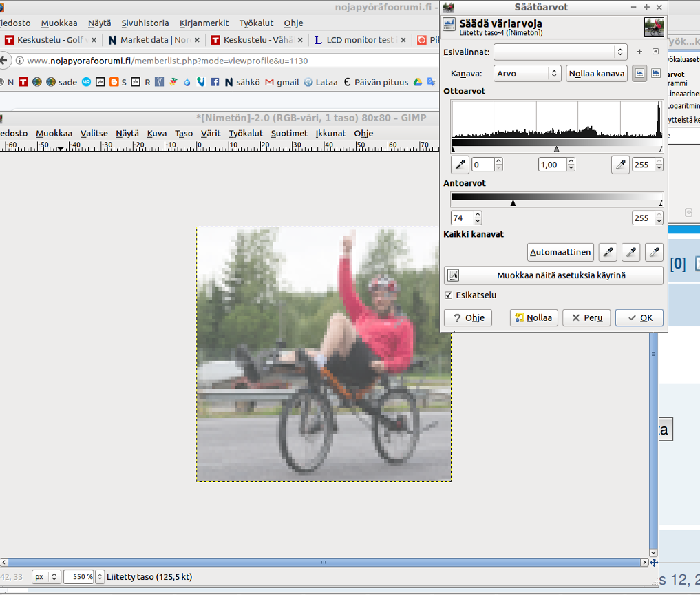Image resolution: width=700 pixels, height=595 pixels.
Task: Toggle the Esikatselu preview checkbox
Action: (x=449, y=295)
